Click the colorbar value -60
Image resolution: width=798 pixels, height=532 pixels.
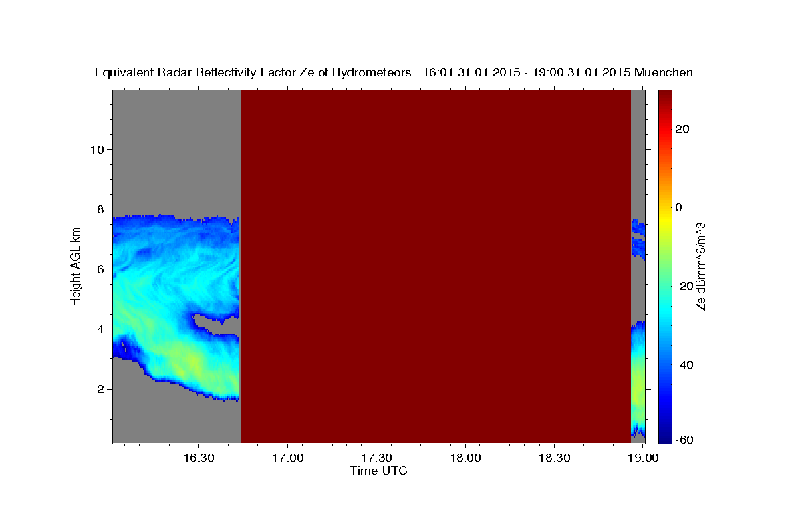pyautogui.click(x=684, y=440)
